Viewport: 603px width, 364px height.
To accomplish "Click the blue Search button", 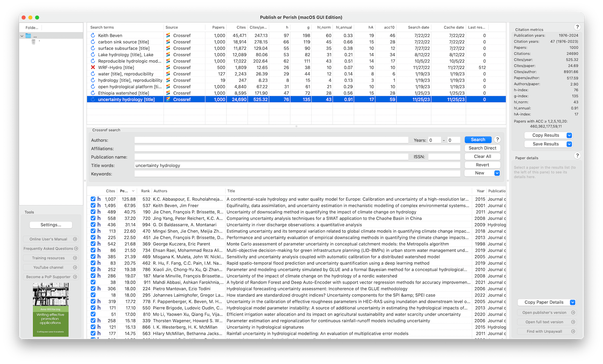I will (478, 140).
